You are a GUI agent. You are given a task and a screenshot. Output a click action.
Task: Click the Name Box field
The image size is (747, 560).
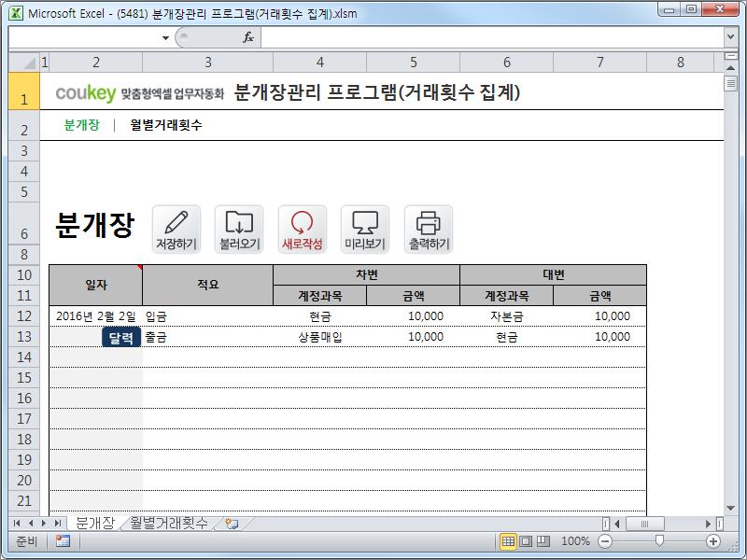point(85,37)
